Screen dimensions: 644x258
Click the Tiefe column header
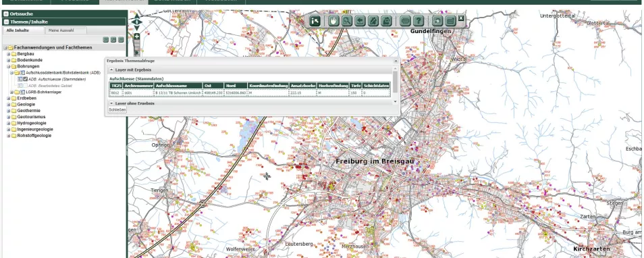356,86
